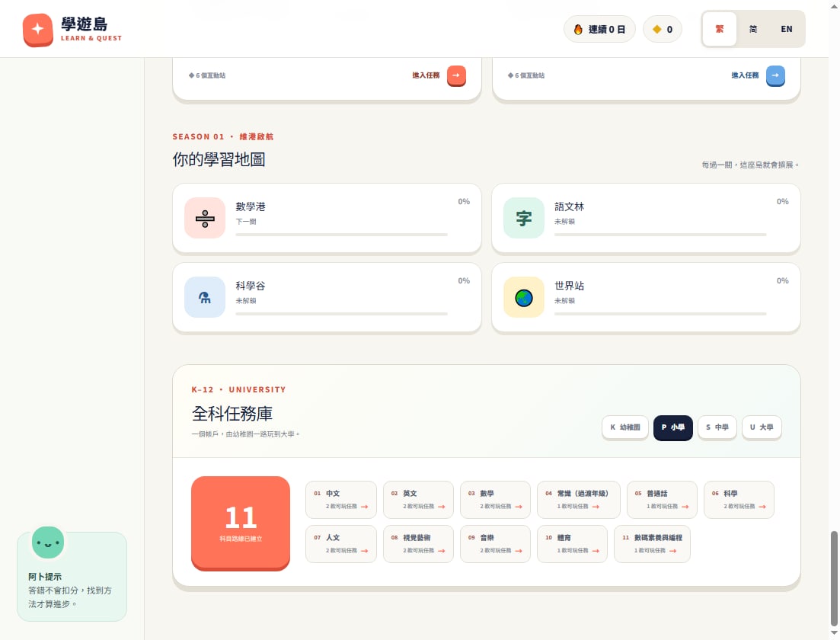Viewport: 840px width, 640px height.
Task: Click the 數學港 progress bar
Action: (341, 235)
